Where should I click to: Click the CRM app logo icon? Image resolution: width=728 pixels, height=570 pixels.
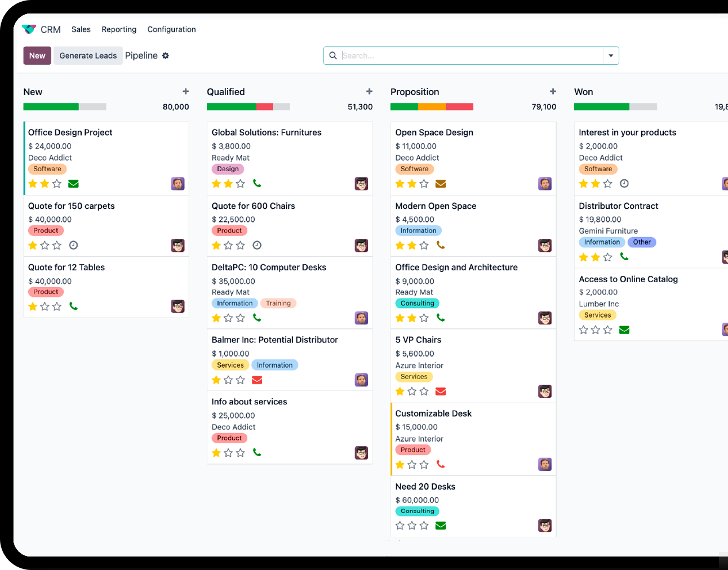(29, 29)
